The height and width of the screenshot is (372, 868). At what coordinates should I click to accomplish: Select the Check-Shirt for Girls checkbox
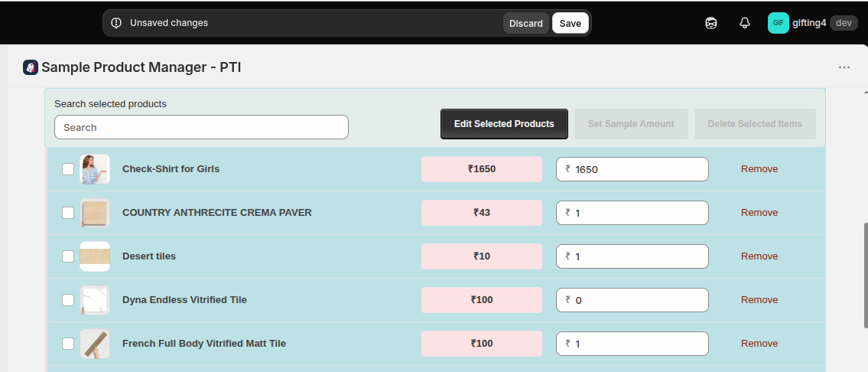tap(67, 169)
